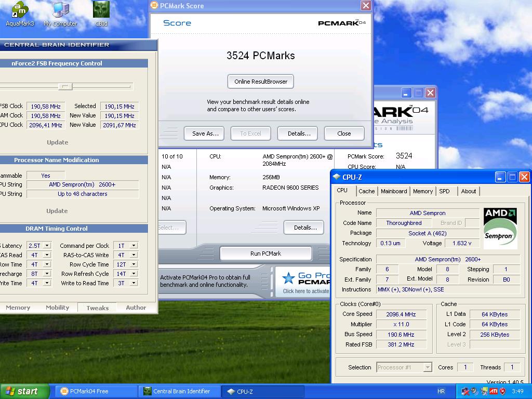Viewport: 532px width, 399px height.
Task: Select the Tweaks tab in Central Brain Identifier
Action: 97,308
